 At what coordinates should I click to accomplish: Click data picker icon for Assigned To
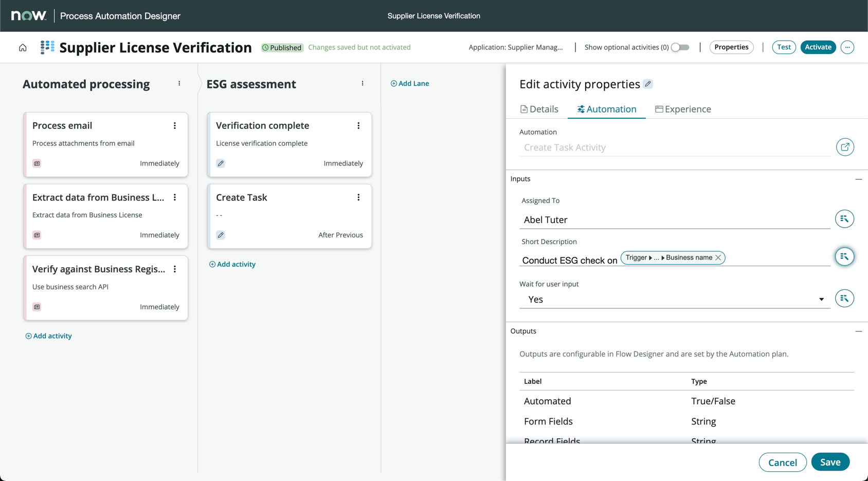[844, 219]
